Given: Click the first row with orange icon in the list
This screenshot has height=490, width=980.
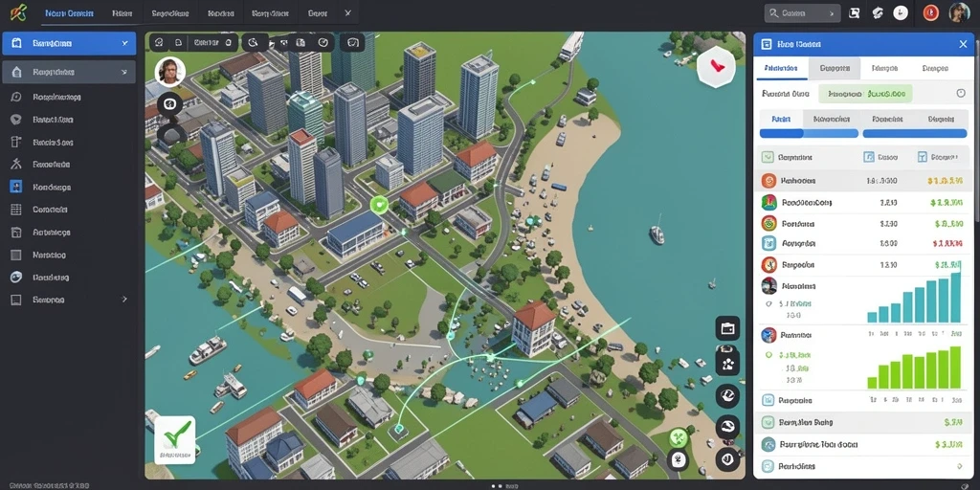Looking at the screenshot, I should click(865, 181).
